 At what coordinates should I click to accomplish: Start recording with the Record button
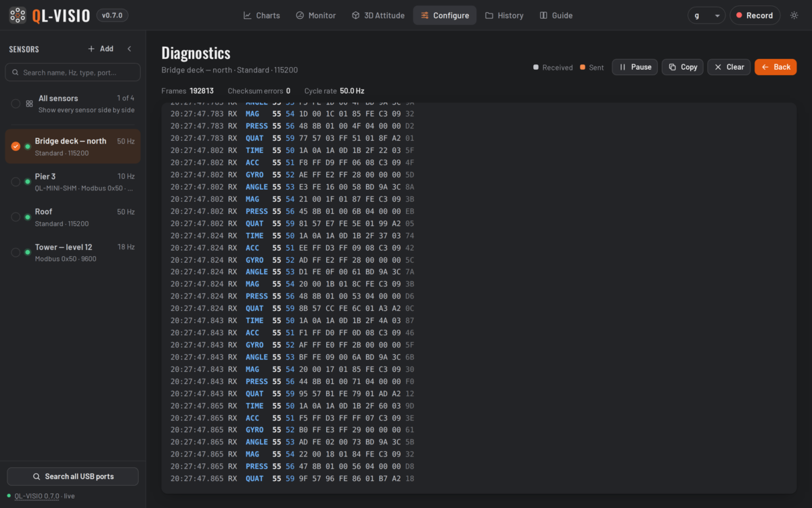754,16
